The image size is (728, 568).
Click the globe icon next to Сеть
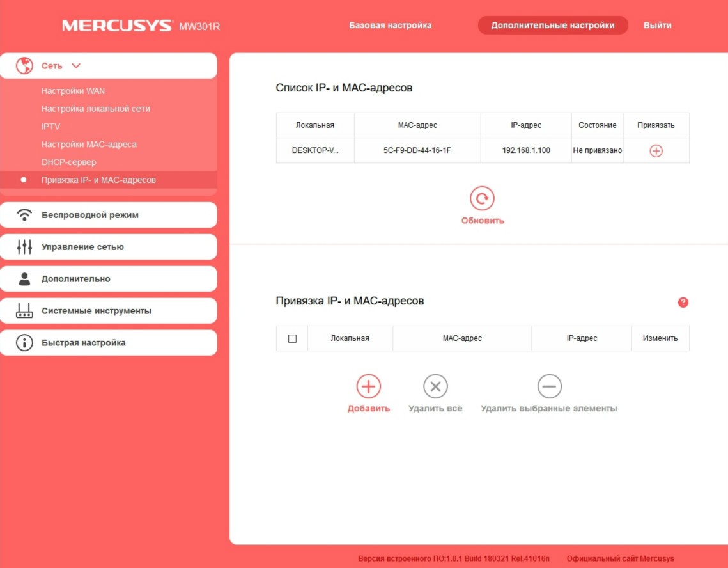(x=24, y=66)
